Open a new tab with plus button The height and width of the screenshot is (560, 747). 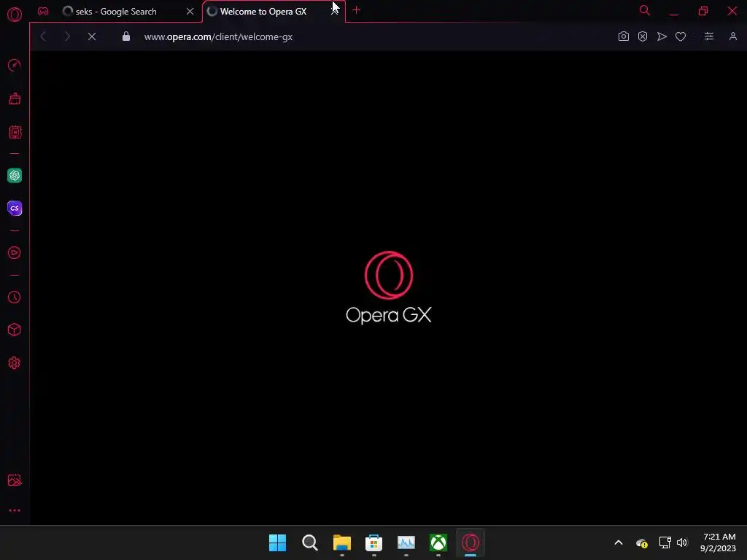click(x=356, y=10)
